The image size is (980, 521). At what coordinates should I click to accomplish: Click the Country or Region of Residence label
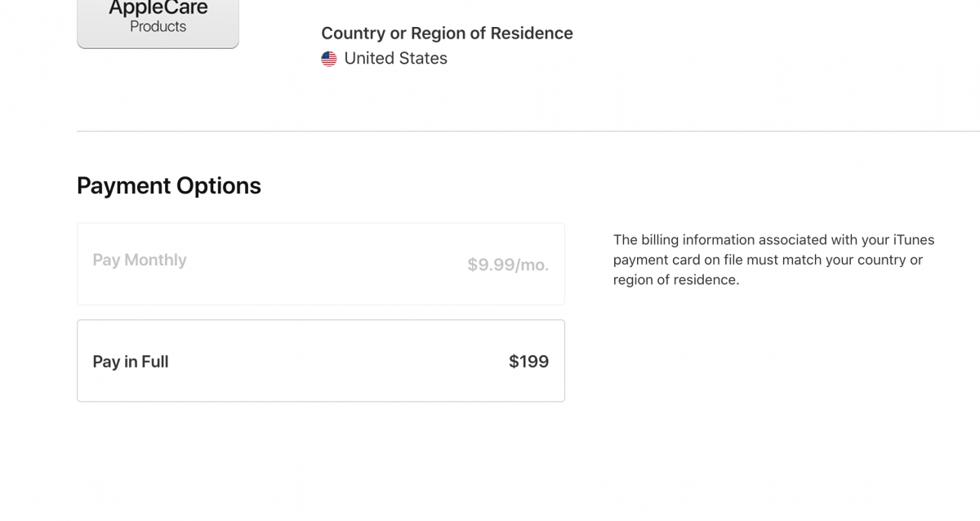[x=447, y=33]
